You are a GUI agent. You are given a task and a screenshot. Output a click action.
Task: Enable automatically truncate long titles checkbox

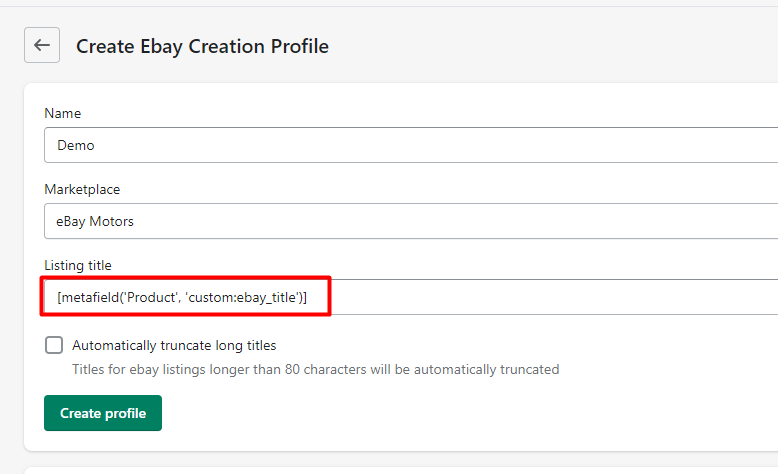pos(54,345)
